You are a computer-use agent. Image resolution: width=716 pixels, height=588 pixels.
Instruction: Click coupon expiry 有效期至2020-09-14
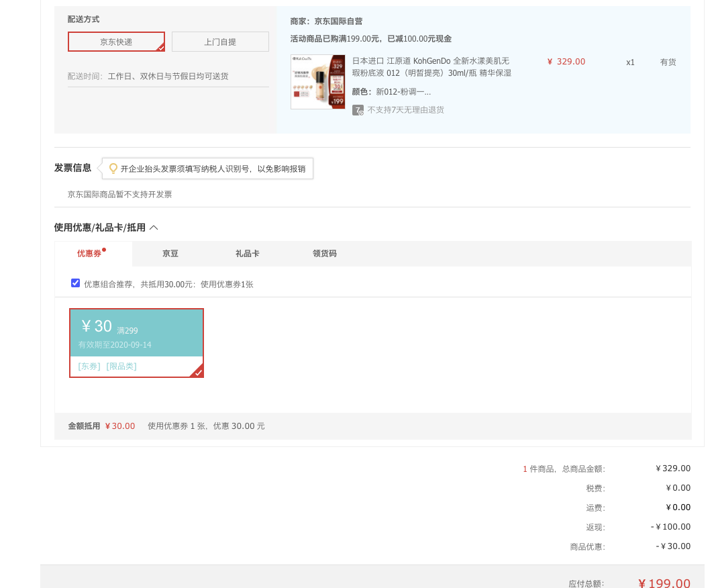click(x=115, y=345)
